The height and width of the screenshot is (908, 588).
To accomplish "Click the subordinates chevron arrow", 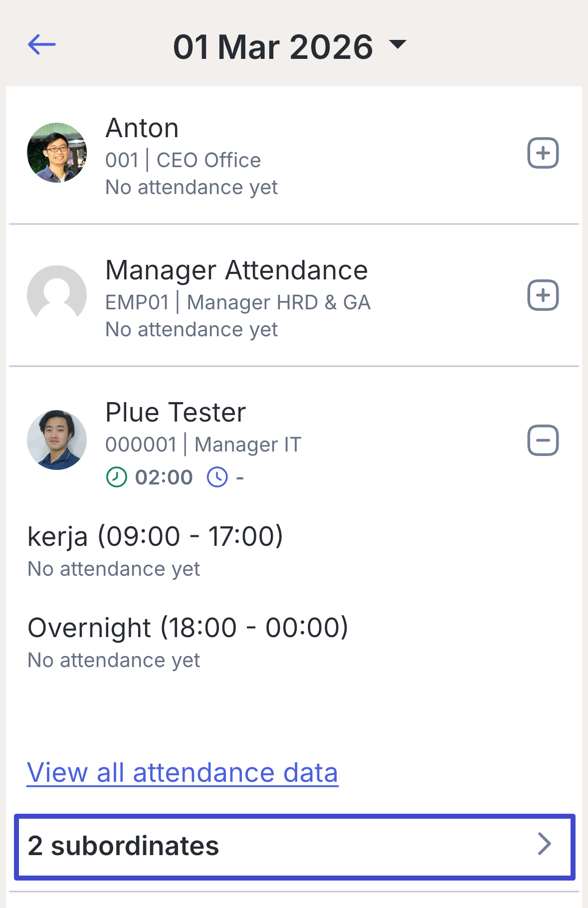I will (x=545, y=845).
